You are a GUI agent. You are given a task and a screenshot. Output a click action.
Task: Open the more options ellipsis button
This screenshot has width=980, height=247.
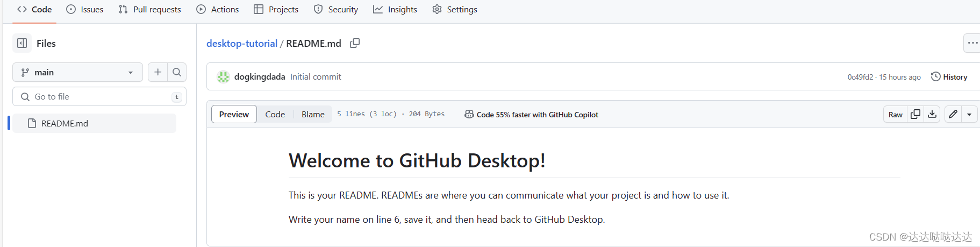click(972, 43)
